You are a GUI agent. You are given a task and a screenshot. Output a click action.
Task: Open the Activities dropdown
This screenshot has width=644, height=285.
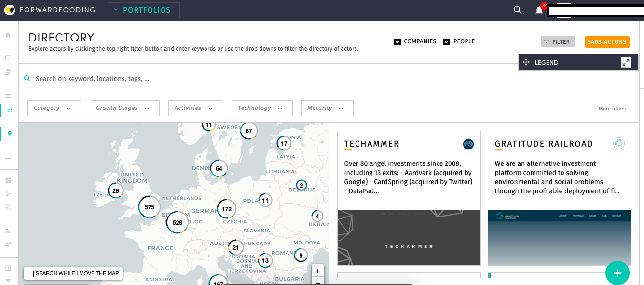(x=195, y=108)
